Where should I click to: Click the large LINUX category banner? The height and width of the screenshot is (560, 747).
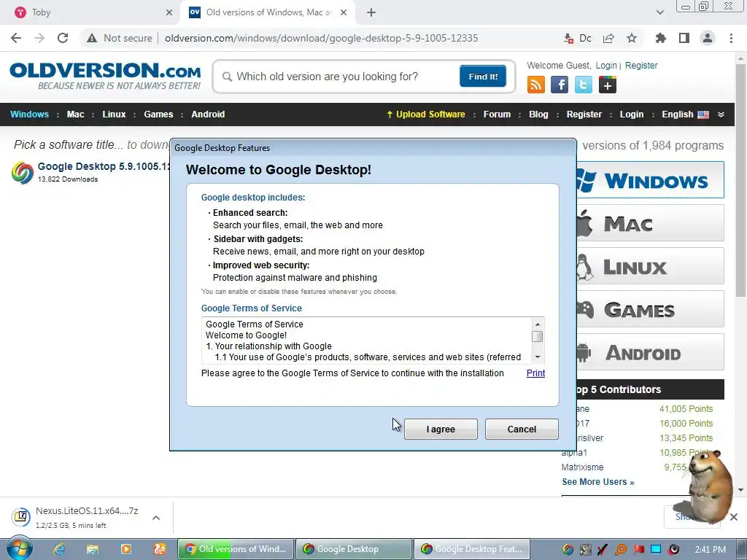click(650, 266)
